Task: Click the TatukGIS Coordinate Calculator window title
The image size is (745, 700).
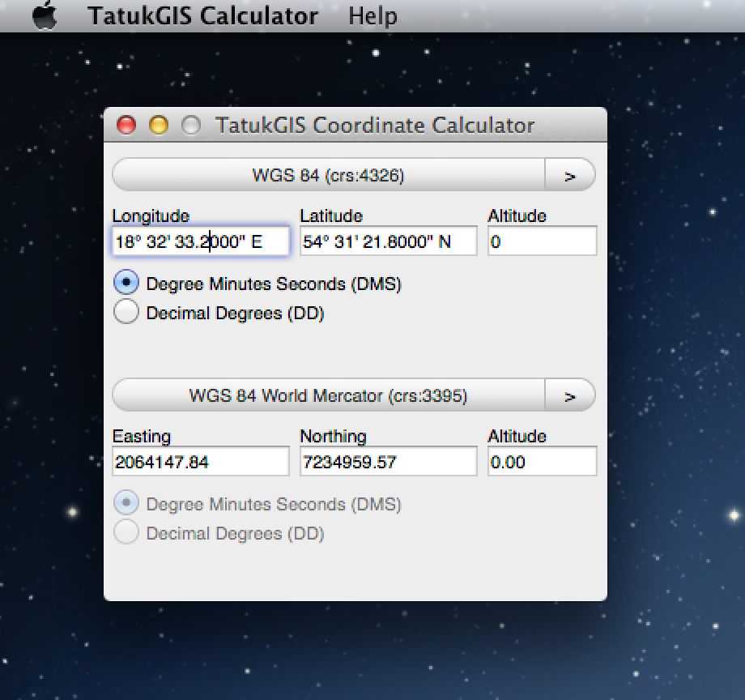Action: (x=375, y=126)
